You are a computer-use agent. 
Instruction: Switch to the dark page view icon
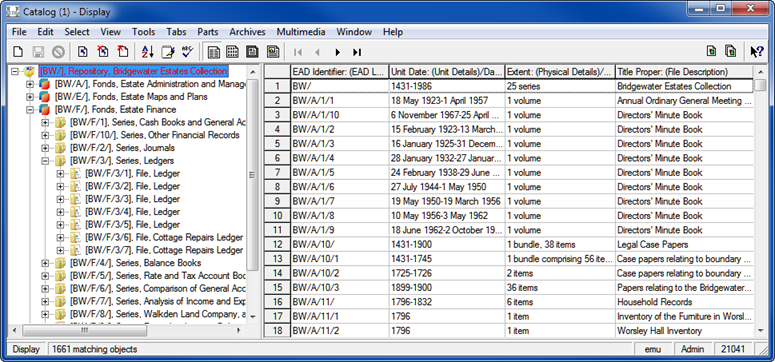pos(253,51)
